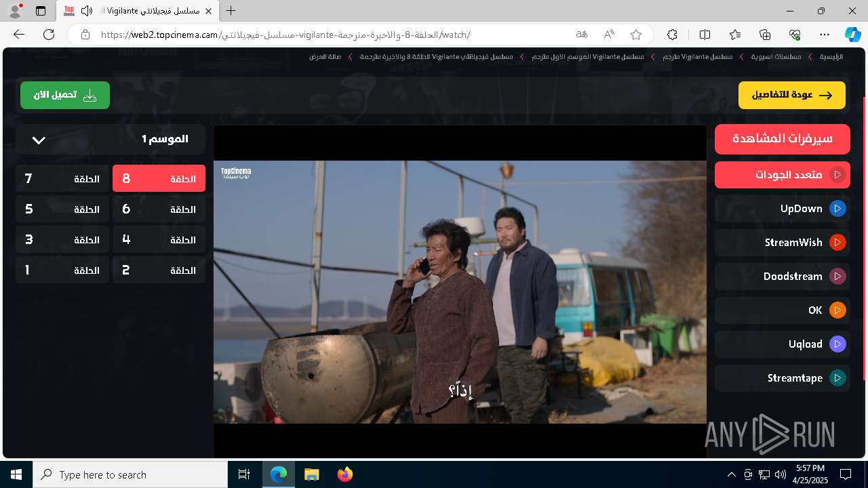This screenshot has width=868, height=488.
Task: Click the Uqload server play icon
Action: click(837, 344)
